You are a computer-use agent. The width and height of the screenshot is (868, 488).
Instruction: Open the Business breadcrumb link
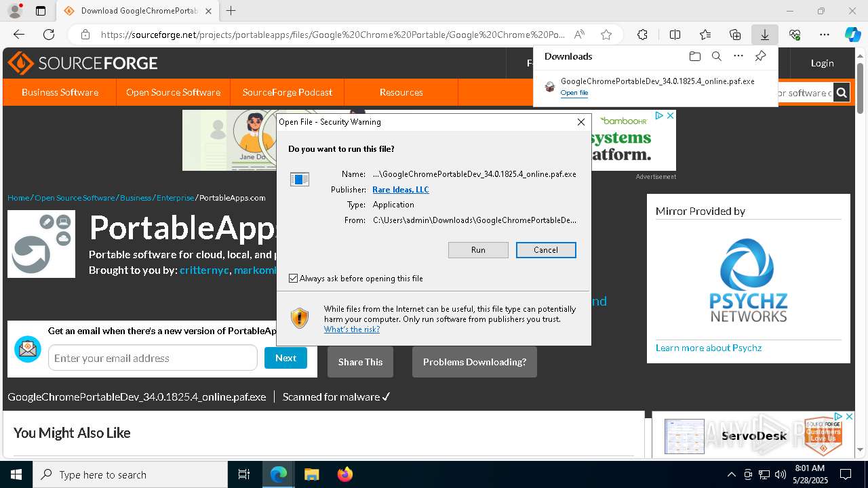point(136,198)
